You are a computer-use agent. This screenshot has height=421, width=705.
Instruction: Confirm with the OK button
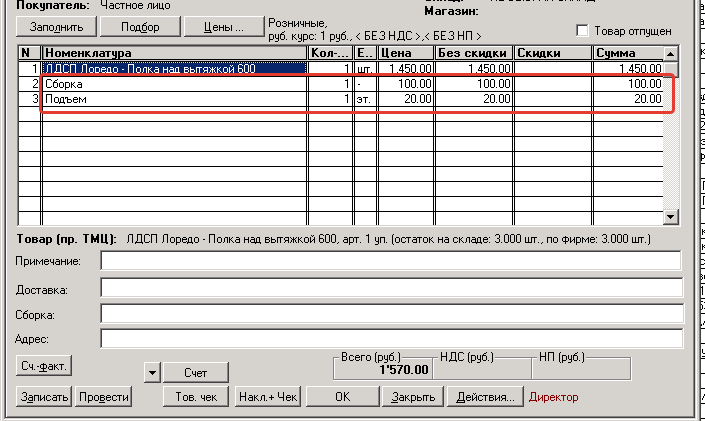342,397
